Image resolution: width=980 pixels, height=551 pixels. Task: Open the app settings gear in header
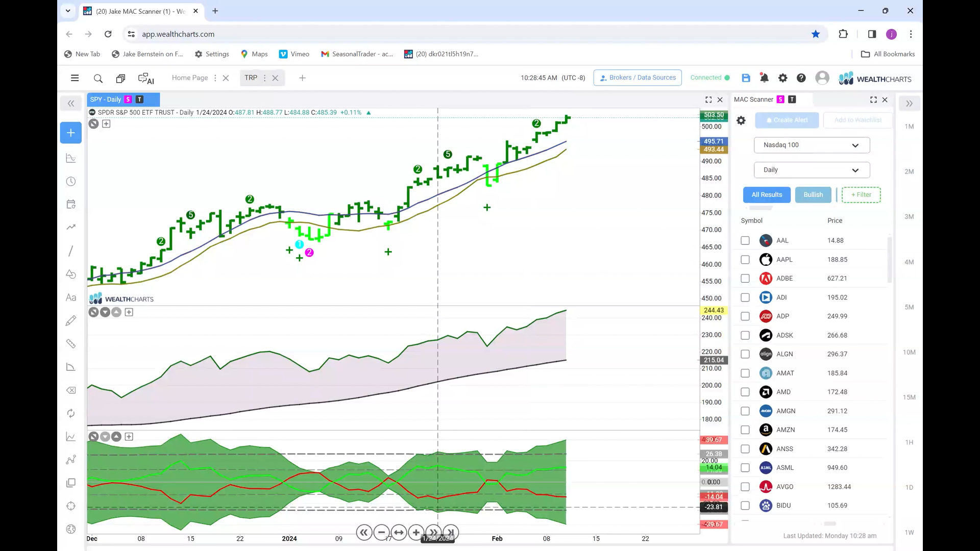pyautogui.click(x=782, y=78)
